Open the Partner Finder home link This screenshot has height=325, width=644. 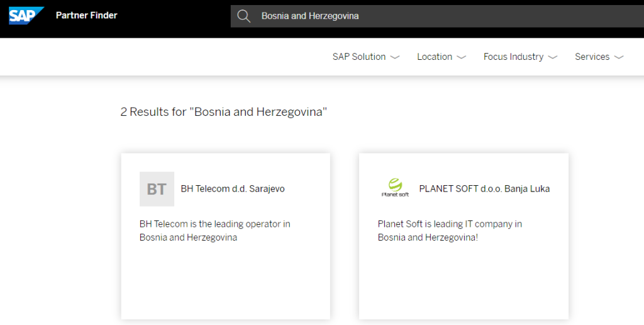pos(87,16)
